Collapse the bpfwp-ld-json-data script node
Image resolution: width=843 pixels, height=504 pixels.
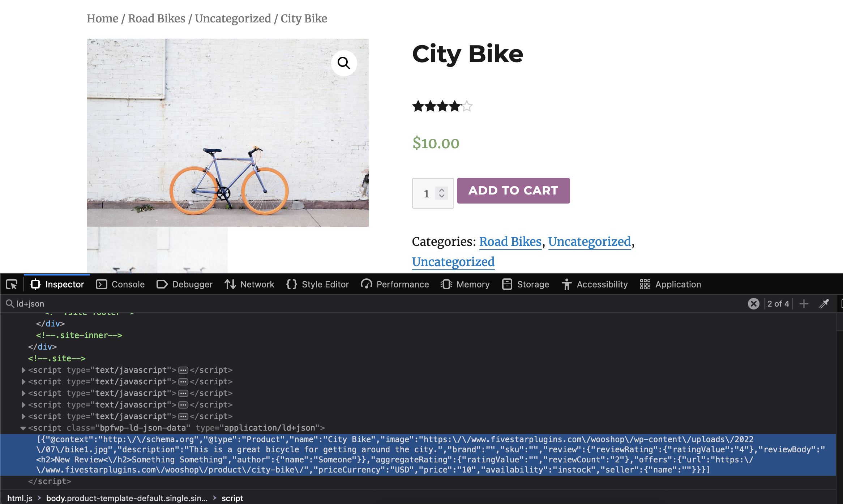[x=23, y=428]
